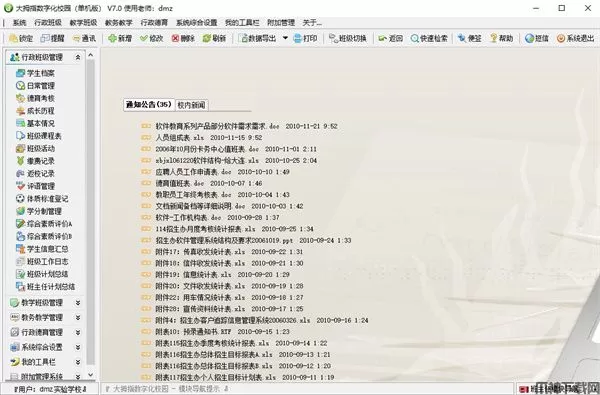This screenshot has width=600, height=395.
Task: Open 成长历程 in the sidebar
Action: coord(35,111)
